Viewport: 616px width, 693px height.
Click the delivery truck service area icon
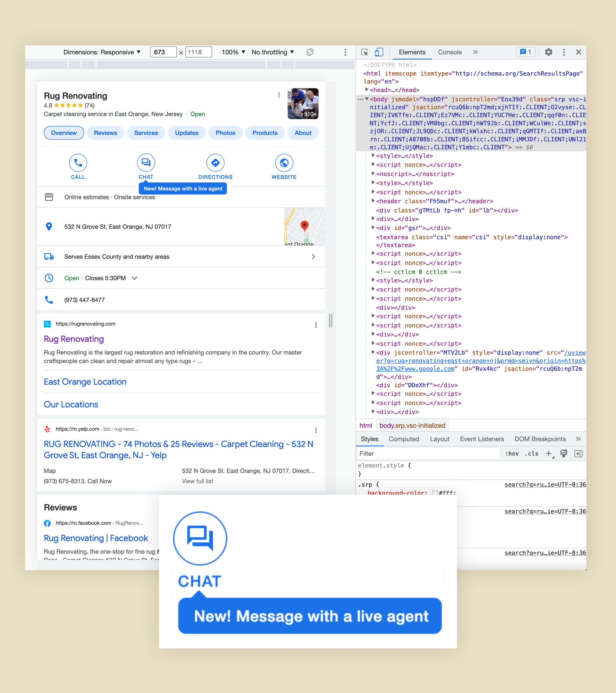click(x=49, y=256)
